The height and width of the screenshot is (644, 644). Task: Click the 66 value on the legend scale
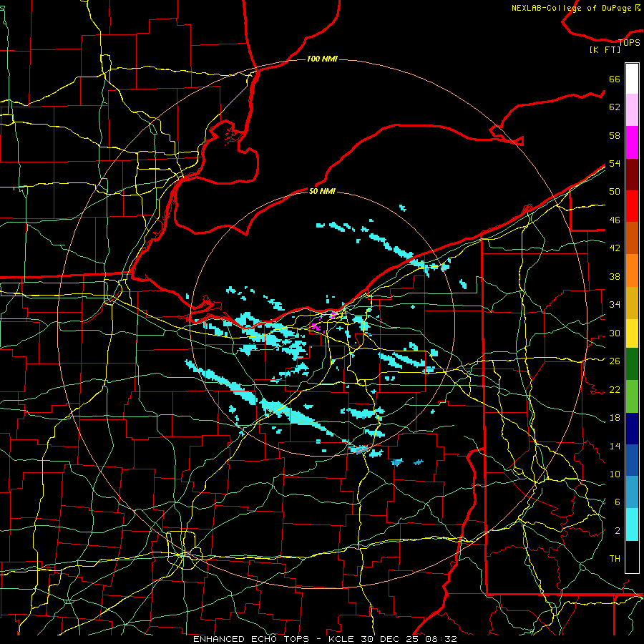tap(615, 79)
